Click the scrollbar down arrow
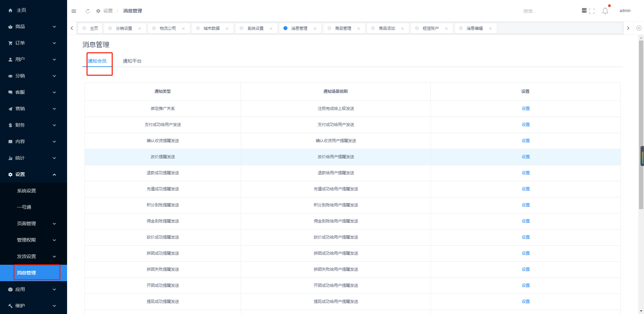Image resolution: width=644 pixels, height=314 pixels. click(x=641, y=311)
